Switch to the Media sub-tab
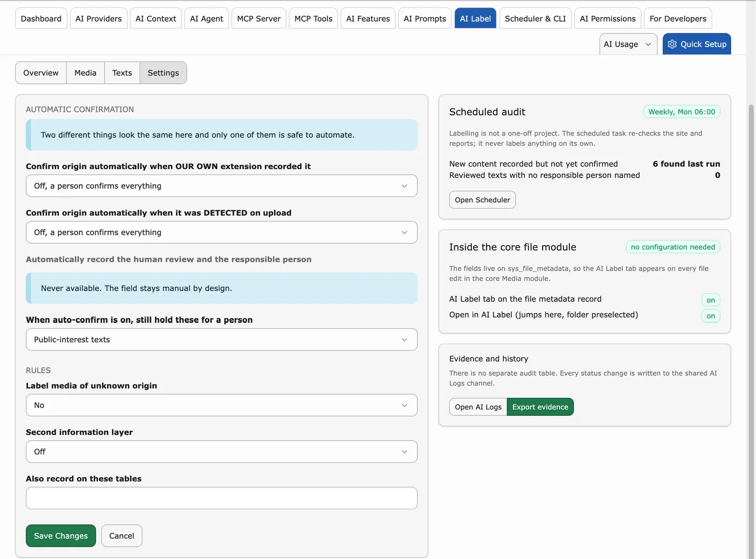Viewport: 756px width, 559px height. coord(85,73)
